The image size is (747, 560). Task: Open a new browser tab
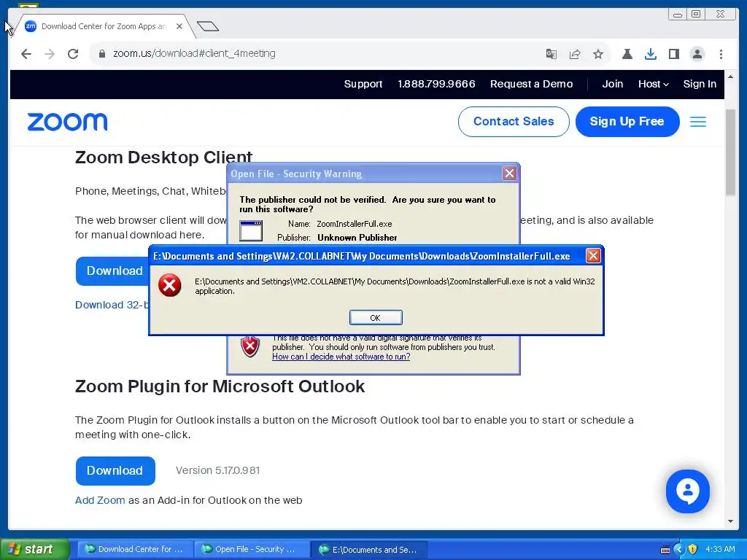[208, 26]
